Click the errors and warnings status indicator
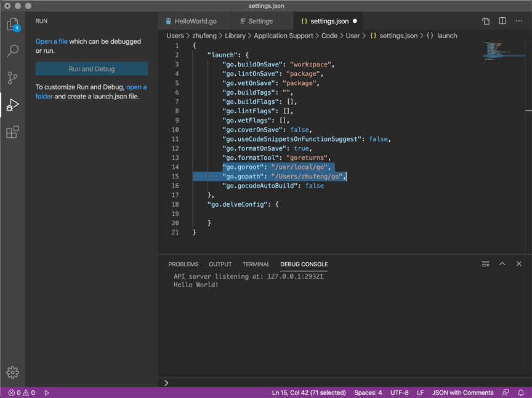This screenshot has width=532, height=398. (x=22, y=392)
